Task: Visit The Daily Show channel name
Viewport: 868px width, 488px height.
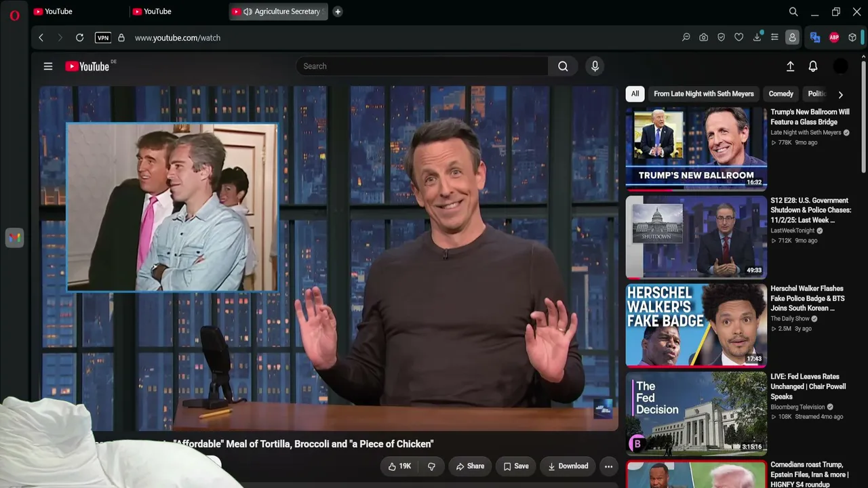Action: pyautogui.click(x=790, y=319)
